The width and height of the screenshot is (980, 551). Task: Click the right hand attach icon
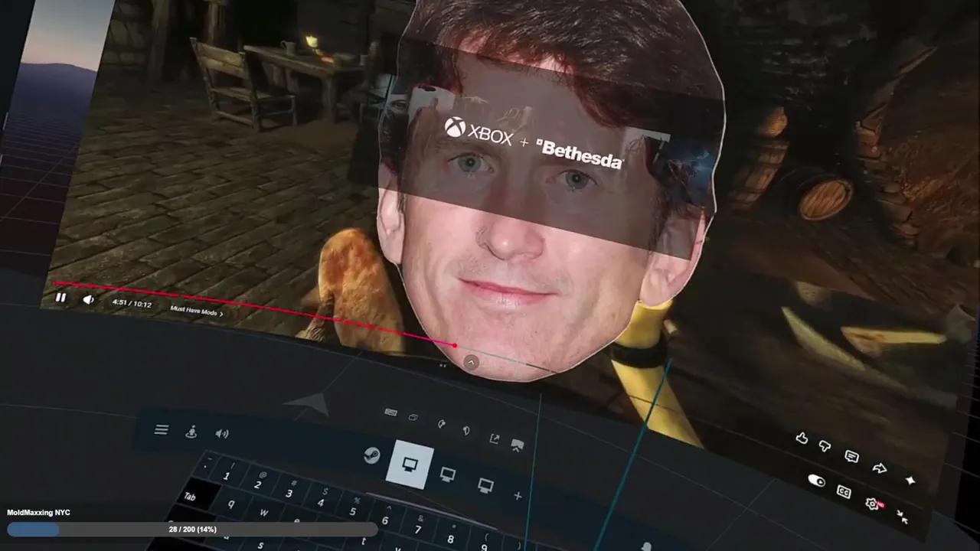tap(465, 430)
